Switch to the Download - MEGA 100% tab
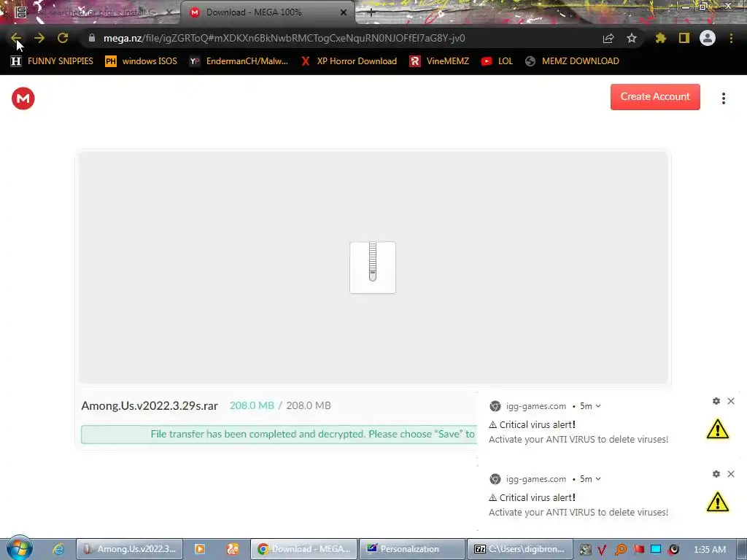 (x=267, y=12)
